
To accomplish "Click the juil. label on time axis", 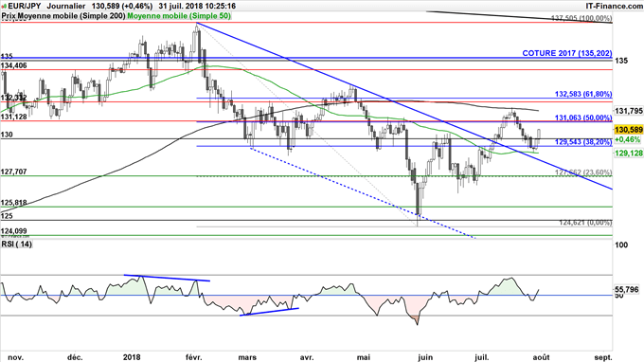I will click(x=481, y=357).
